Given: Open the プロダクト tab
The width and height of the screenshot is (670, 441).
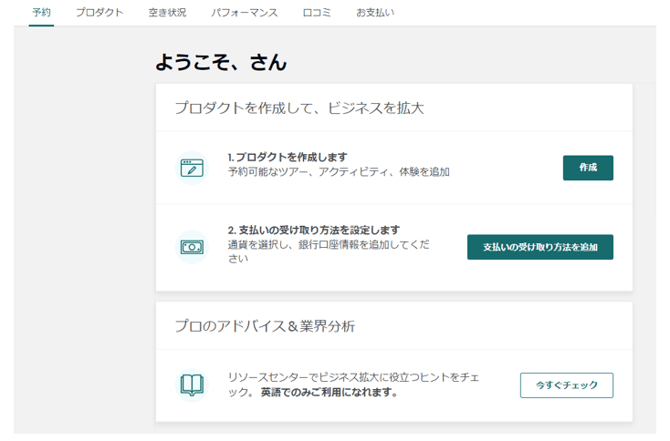Looking at the screenshot, I should click(100, 13).
